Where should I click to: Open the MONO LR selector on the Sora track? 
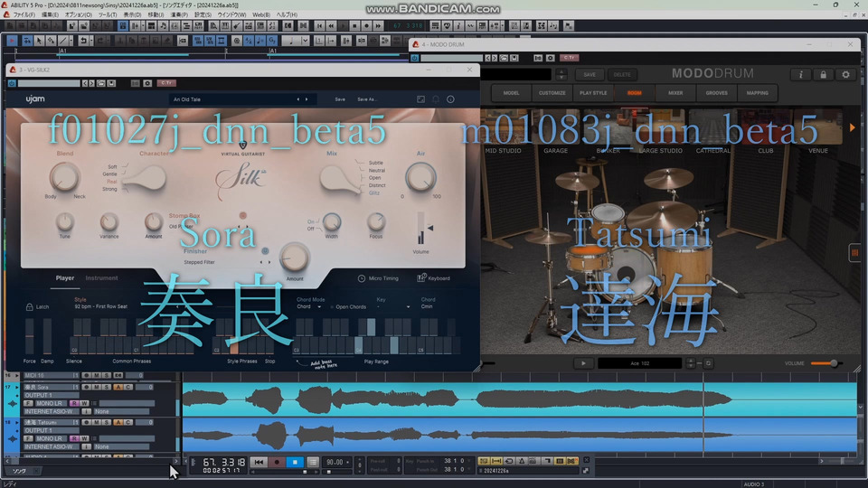(x=50, y=403)
